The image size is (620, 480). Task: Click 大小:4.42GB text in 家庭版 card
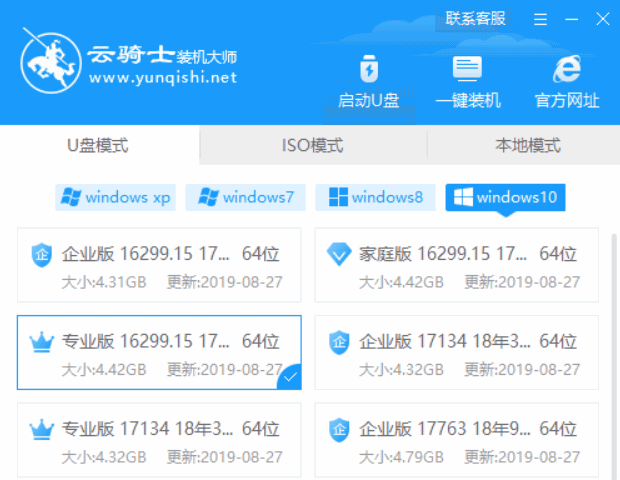click(x=401, y=282)
